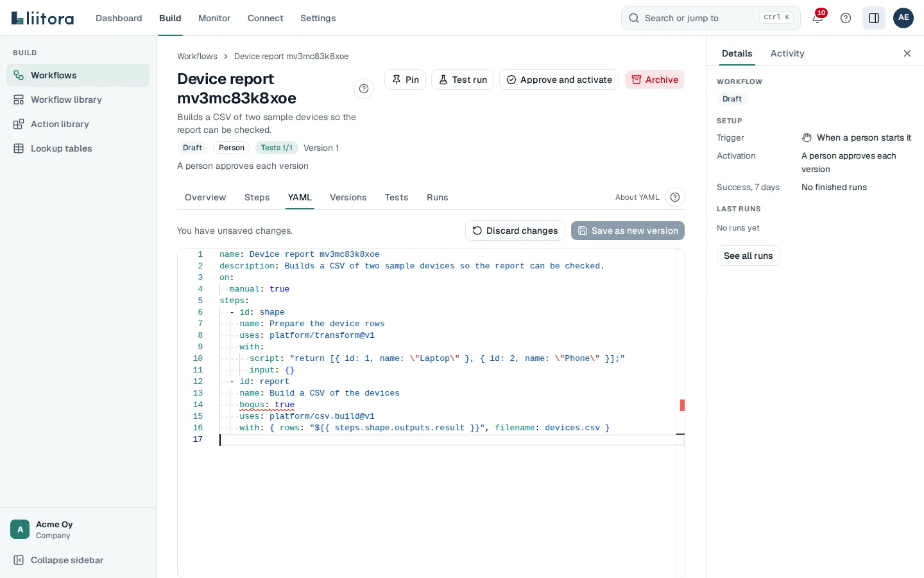Close the details panel
924x578 pixels.
point(907,53)
